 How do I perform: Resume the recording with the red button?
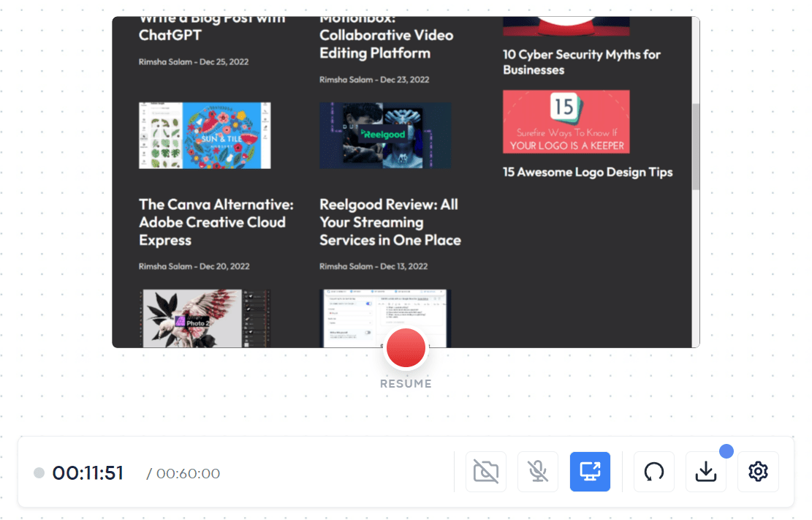pyautogui.click(x=406, y=348)
